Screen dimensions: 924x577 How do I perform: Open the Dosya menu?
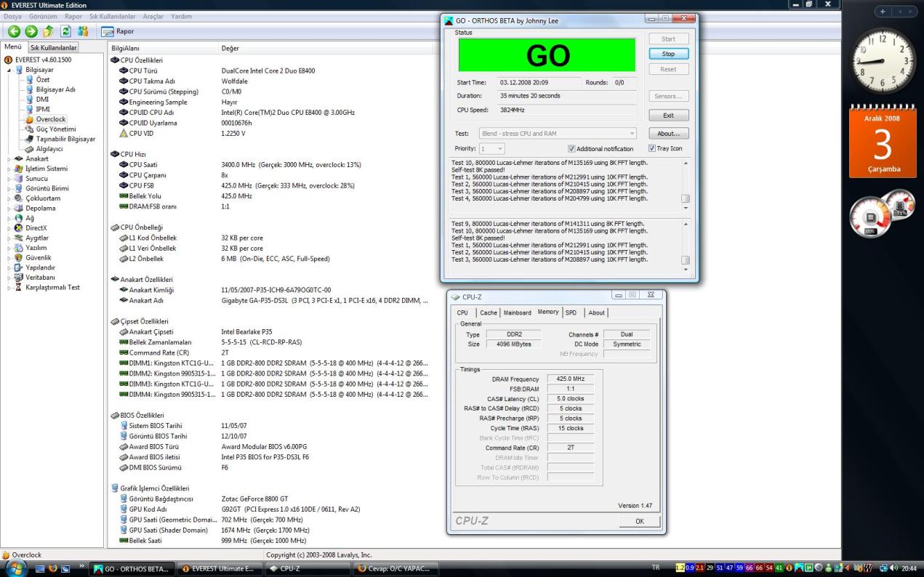click(13, 16)
